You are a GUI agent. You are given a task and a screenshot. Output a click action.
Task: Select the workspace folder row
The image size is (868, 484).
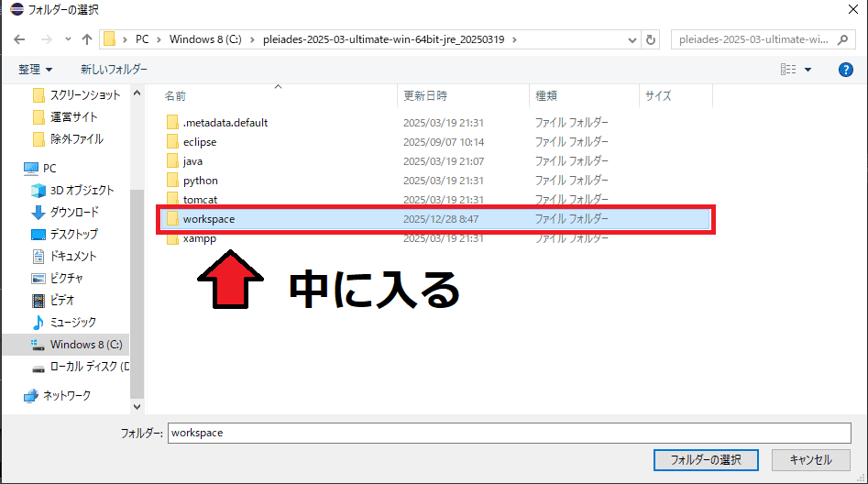[x=209, y=219]
